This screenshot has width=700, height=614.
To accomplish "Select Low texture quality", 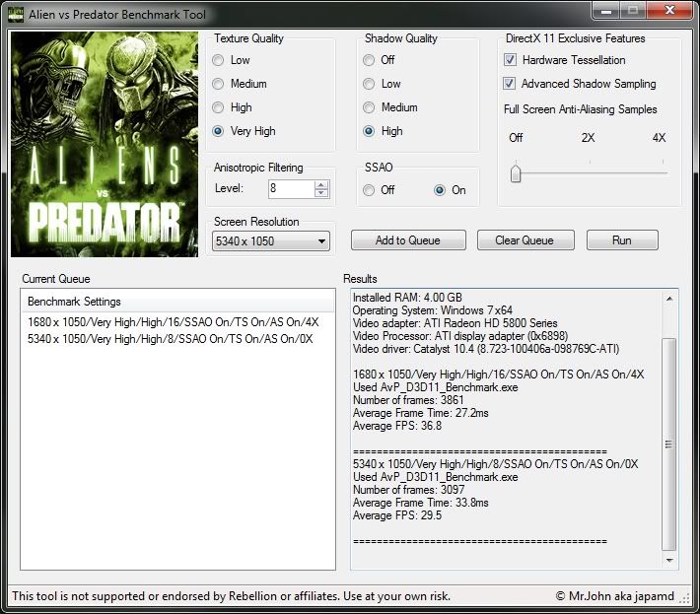I will point(219,60).
